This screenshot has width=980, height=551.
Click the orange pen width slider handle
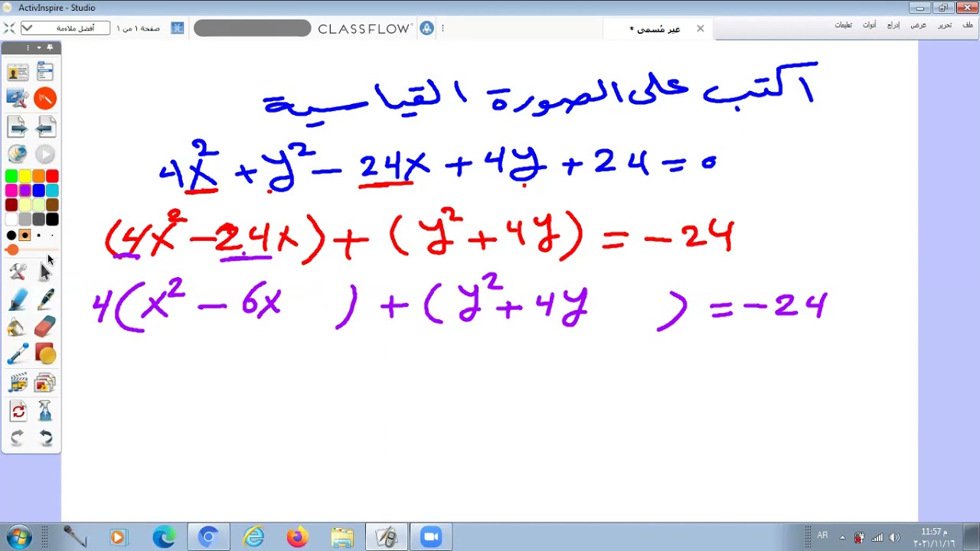[x=12, y=249]
